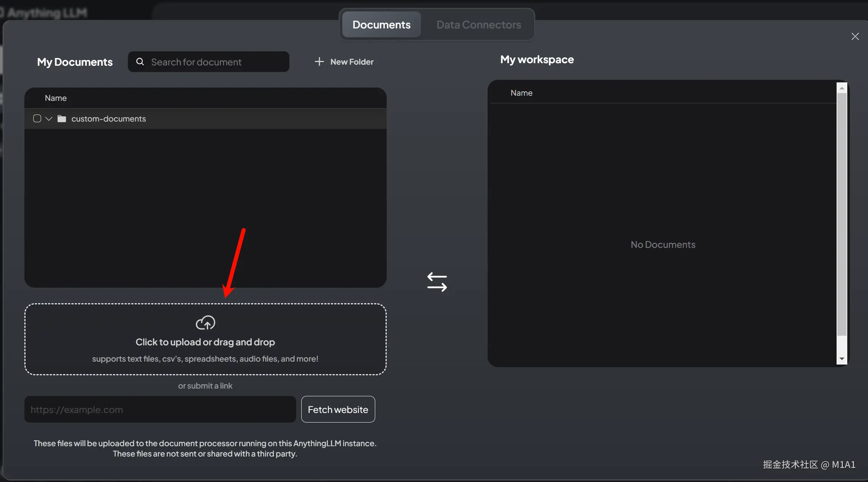The height and width of the screenshot is (482, 868).
Task: Open the Data Connectors tab
Action: (x=478, y=24)
